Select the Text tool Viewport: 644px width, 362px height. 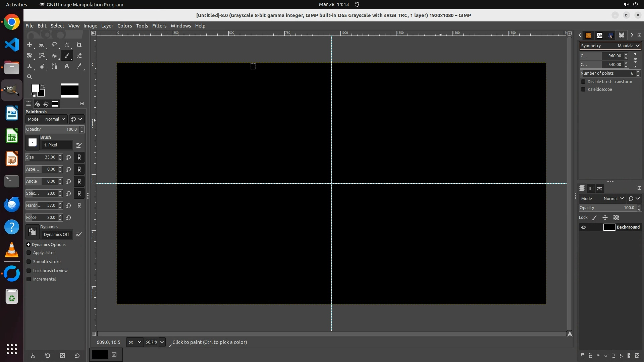(x=67, y=66)
